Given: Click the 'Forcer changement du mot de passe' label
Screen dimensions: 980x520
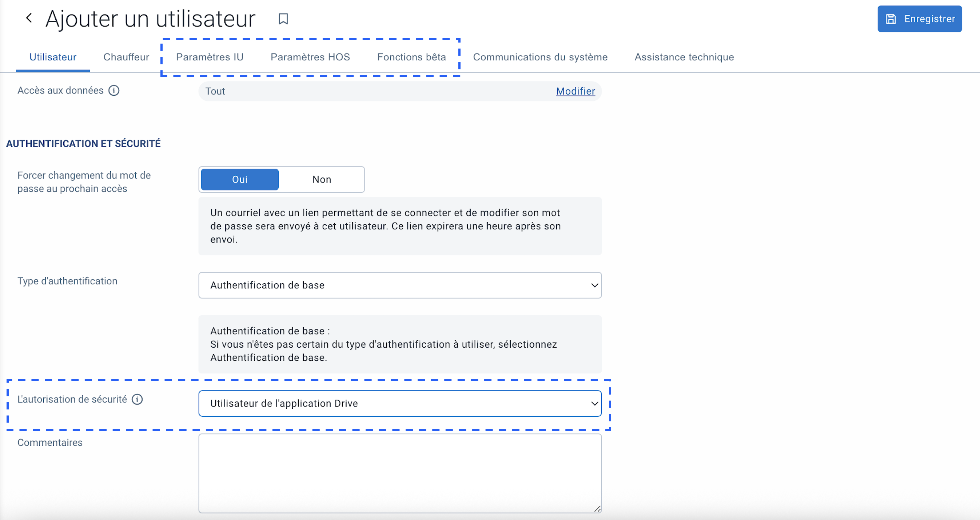Looking at the screenshot, I should coord(84,182).
